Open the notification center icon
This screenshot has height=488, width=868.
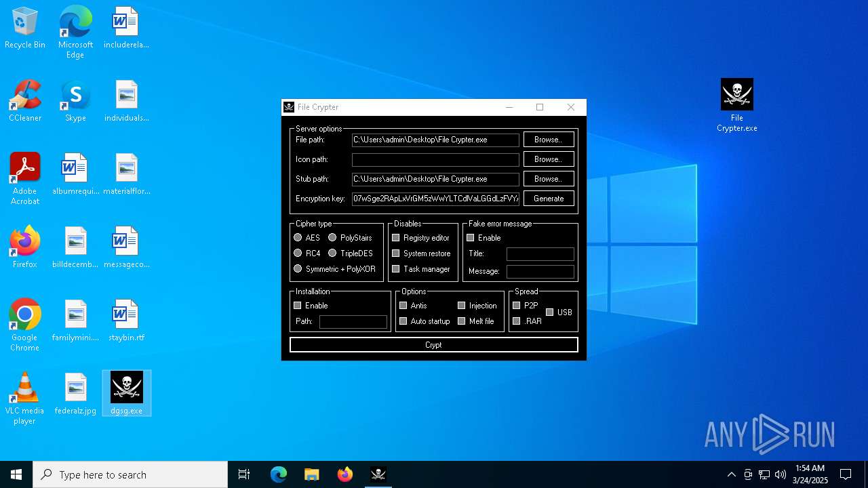click(x=846, y=474)
